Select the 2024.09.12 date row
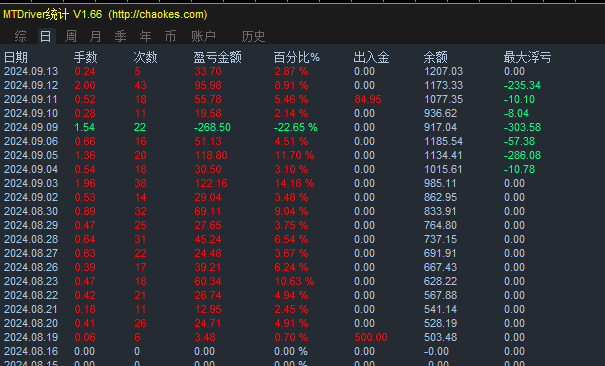This screenshot has width=605, height=366. [x=31, y=85]
